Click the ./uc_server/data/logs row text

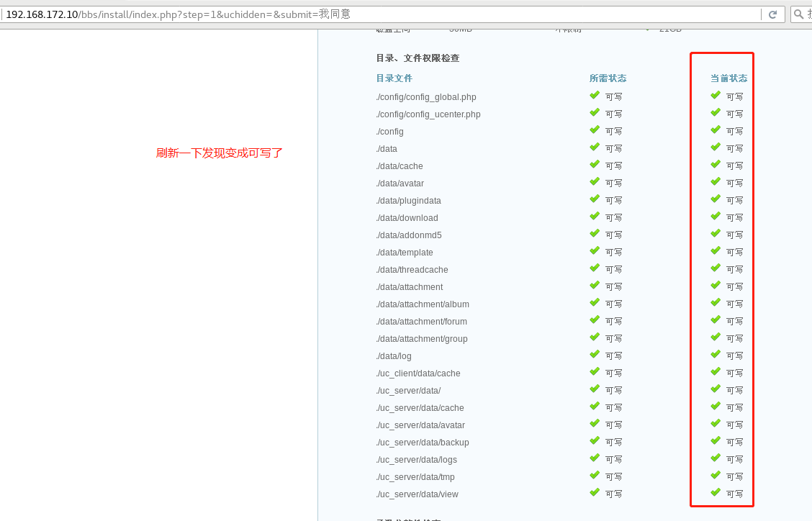point(416,459)
